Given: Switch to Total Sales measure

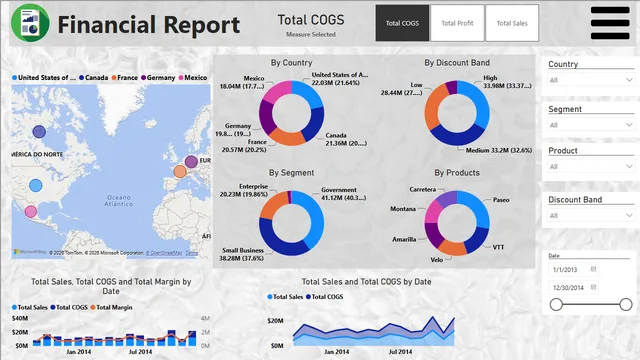Looking at the screenshot, I should pos(512,23).
